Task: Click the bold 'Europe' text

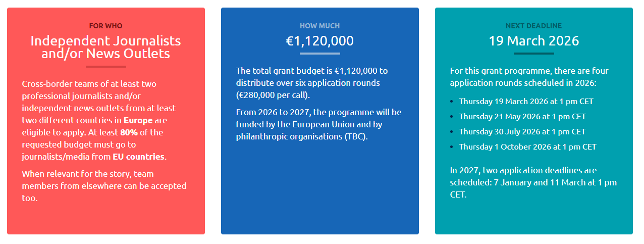Action: click(138, 120)
